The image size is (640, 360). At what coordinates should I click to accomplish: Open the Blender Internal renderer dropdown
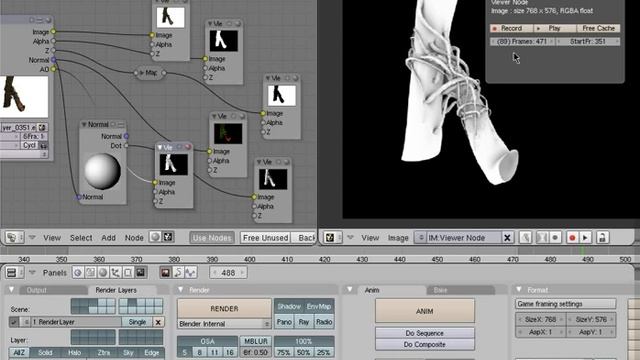(224, 324)
